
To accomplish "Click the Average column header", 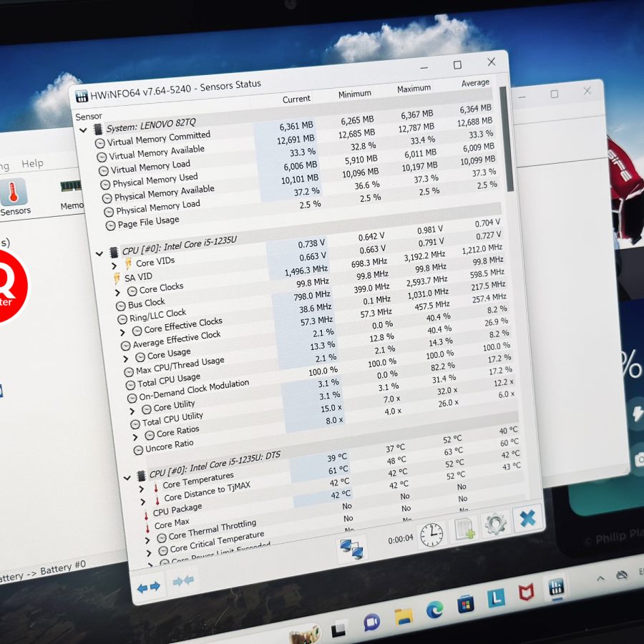I will click(x=475, y=82).
